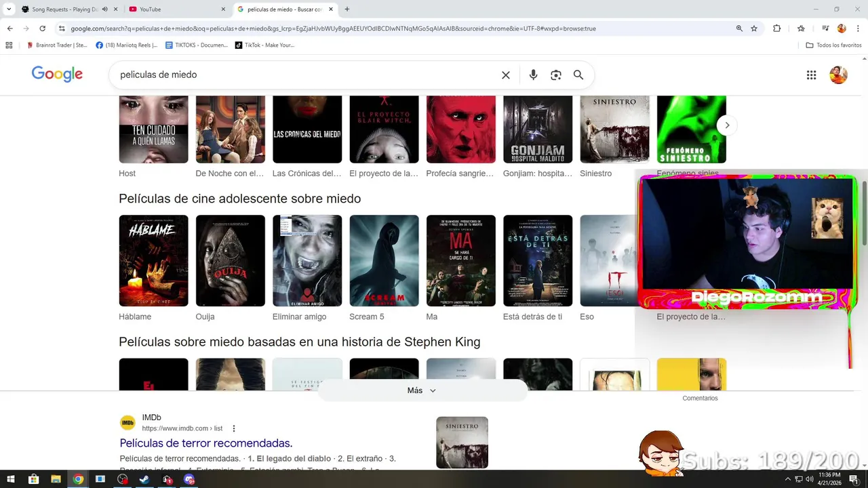Open site information icon in address bar

click(62, 28)
